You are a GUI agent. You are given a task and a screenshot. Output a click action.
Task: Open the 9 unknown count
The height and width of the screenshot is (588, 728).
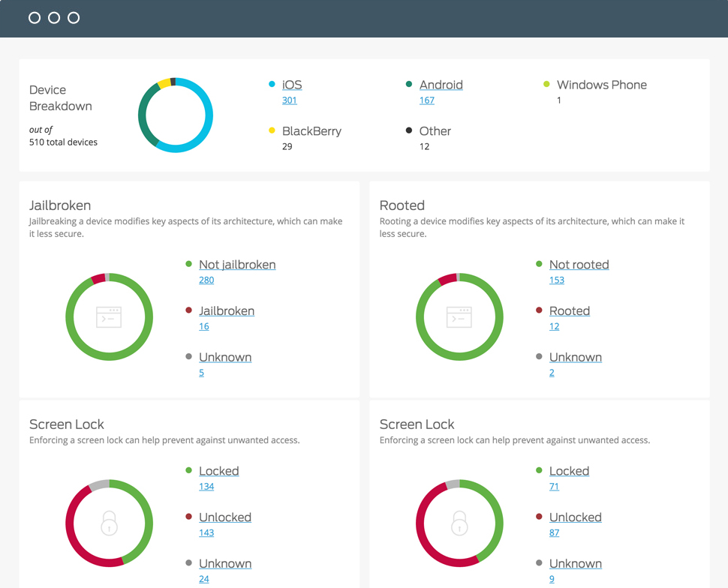(x=552, y=579)
